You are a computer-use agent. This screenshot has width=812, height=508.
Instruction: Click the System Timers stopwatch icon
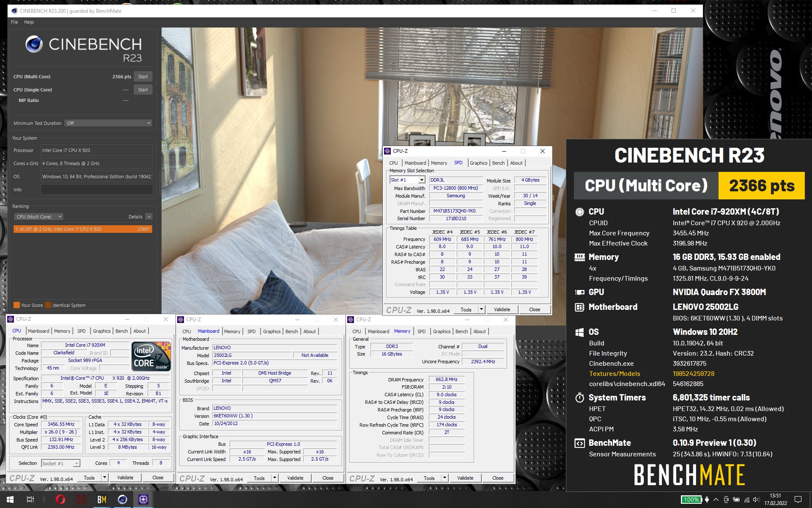[579, 398]
